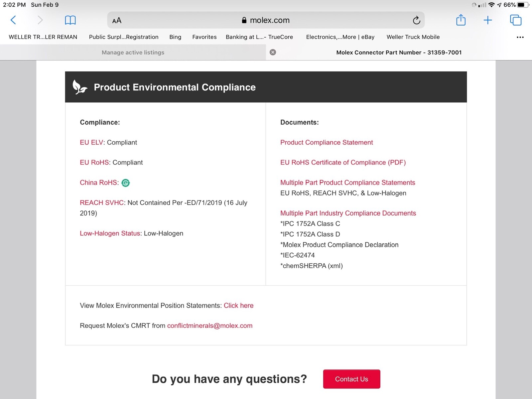Open Banking at L...- TrueCore bookmark
This screenshot has height=399, width=532.
pos(259,37)
